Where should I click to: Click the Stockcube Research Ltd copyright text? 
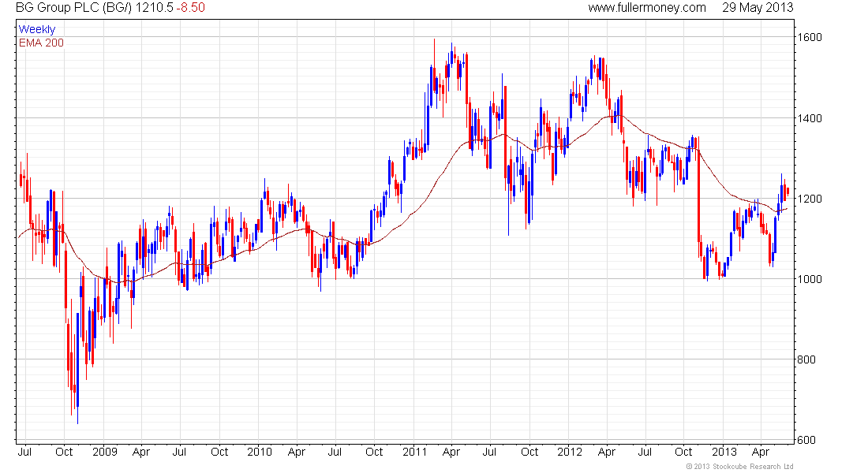click(x=739, y=467)
